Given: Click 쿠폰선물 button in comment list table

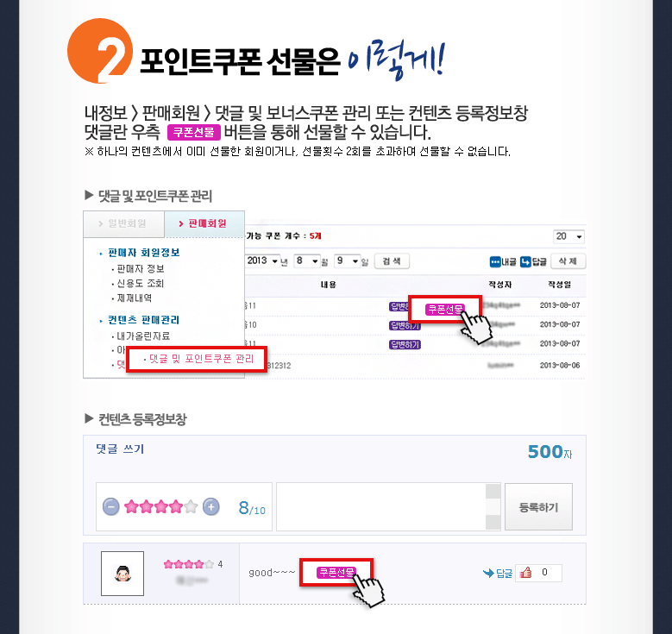Looking at the screenshot, I should (445, 309).
